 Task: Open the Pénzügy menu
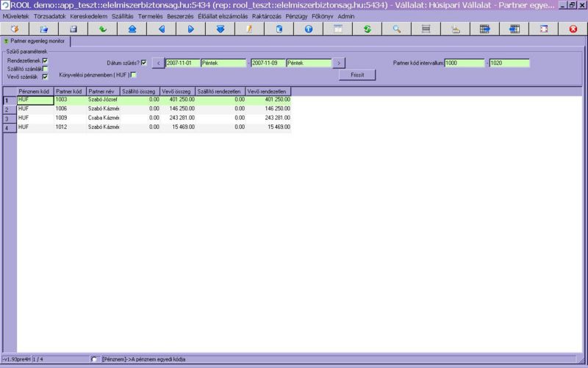296,15
